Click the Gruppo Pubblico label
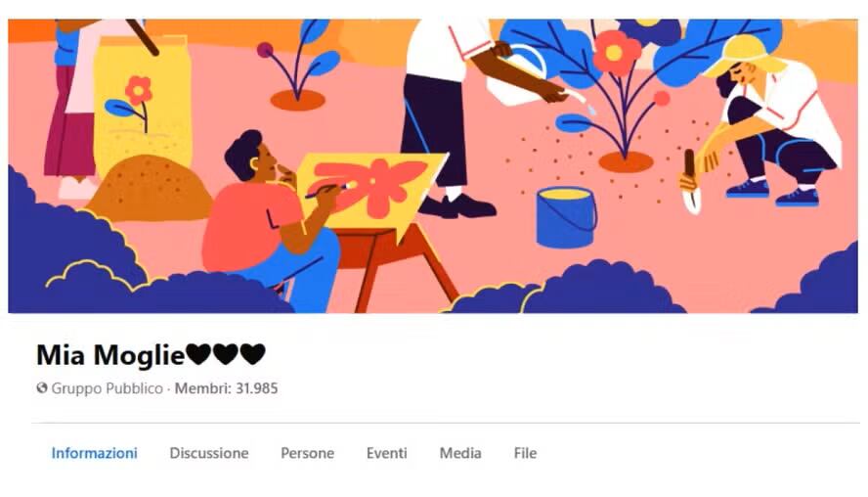This screenshot has height=497, width=868. pyautogui.click(x=107, y=388)
